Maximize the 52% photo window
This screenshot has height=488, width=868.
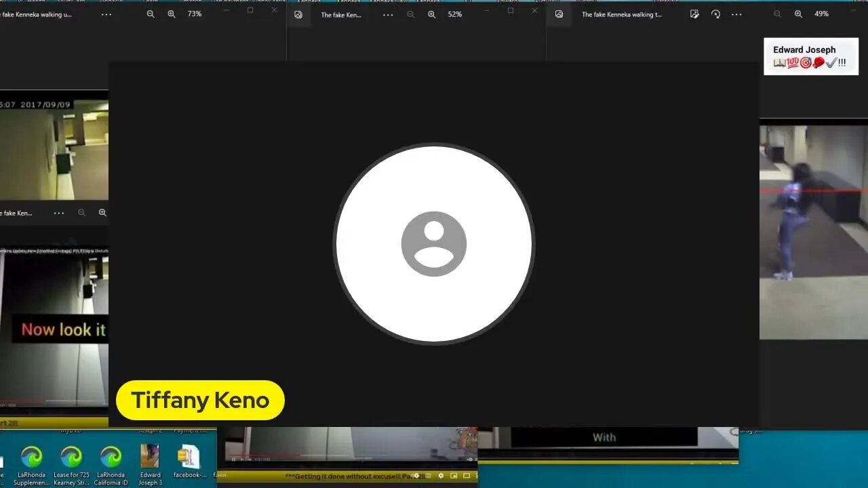click(511, 11)
